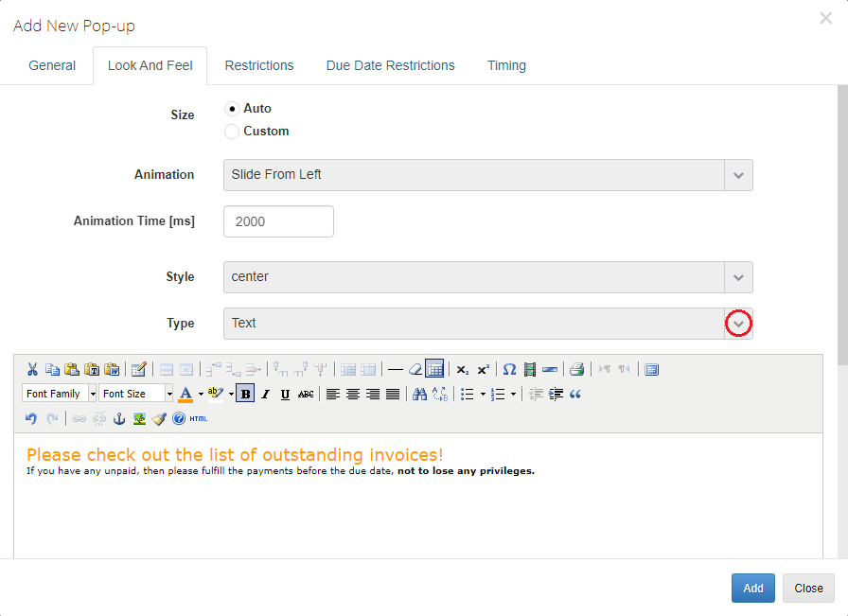
Task: Apply superscript formatting
Action: [x=483, y=369]
